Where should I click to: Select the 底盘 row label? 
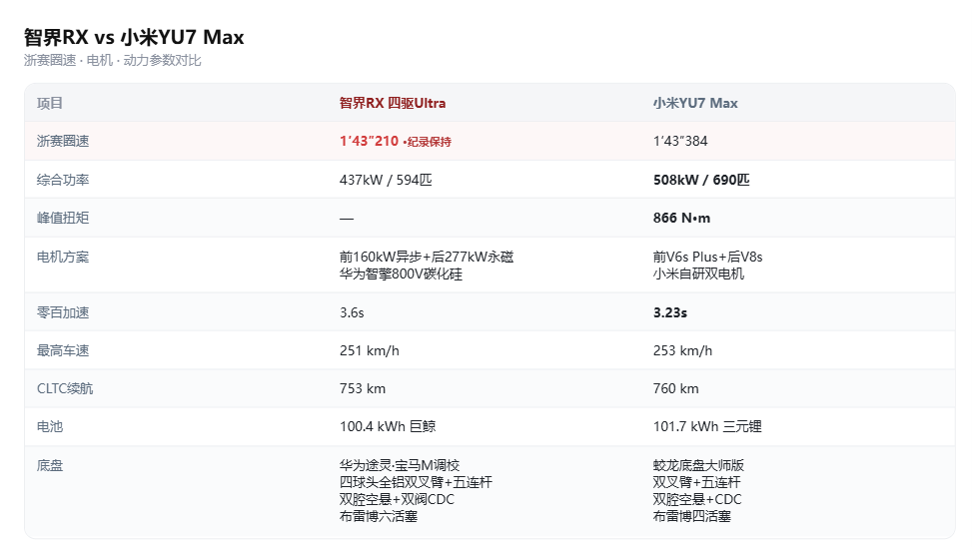50,466
